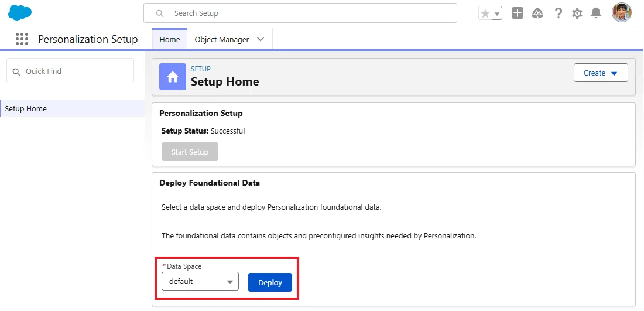The width and height of the screenshot is (644, 311).
Task: Click the Quick Find box
Action: 70,71
